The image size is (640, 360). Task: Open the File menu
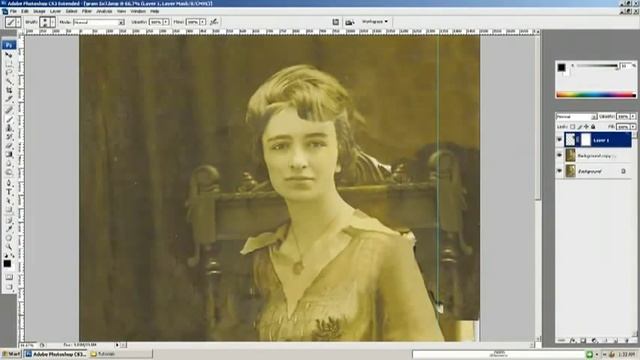[13, 11]
